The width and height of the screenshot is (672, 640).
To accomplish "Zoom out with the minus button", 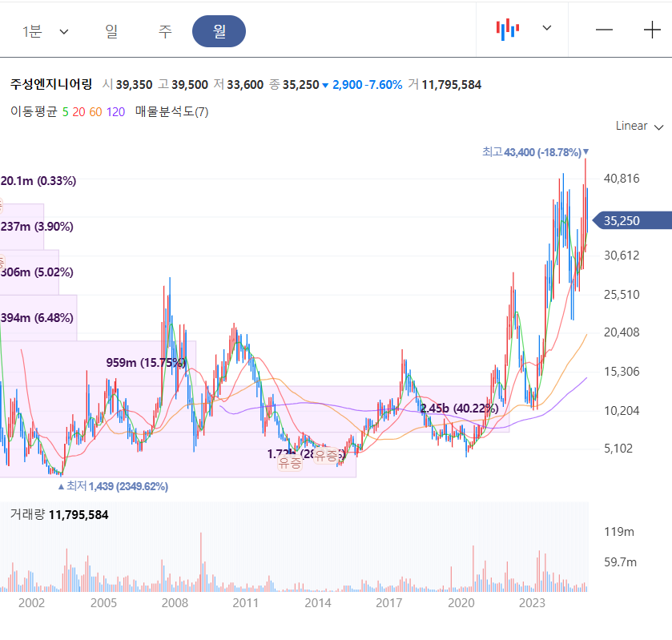I will pos(604,30).
